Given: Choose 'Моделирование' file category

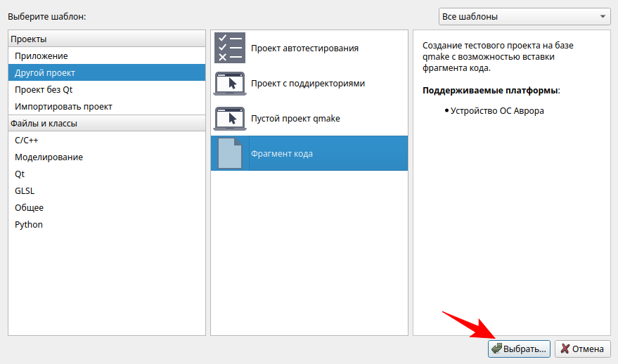Looking at the screenshot, I should [49, 157].
